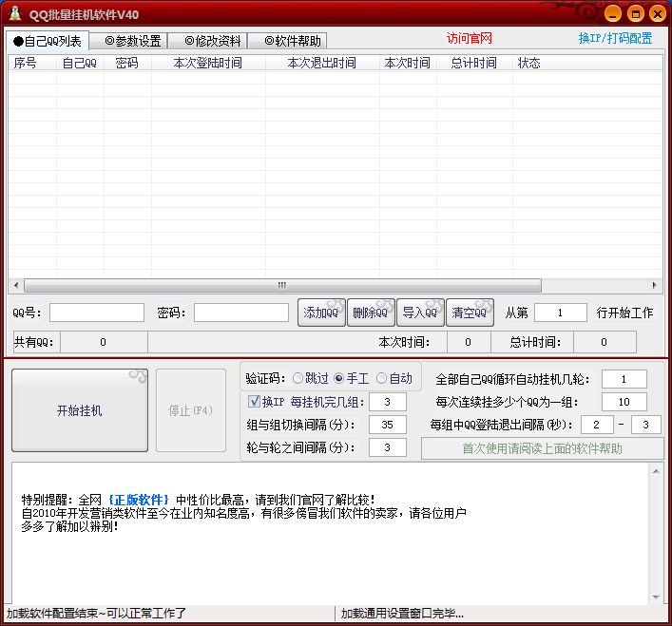Image resolution: width=672 pixels, height=626 pixels.
Task: Click the 本次退出时间 column header
Action: (322, 63)
